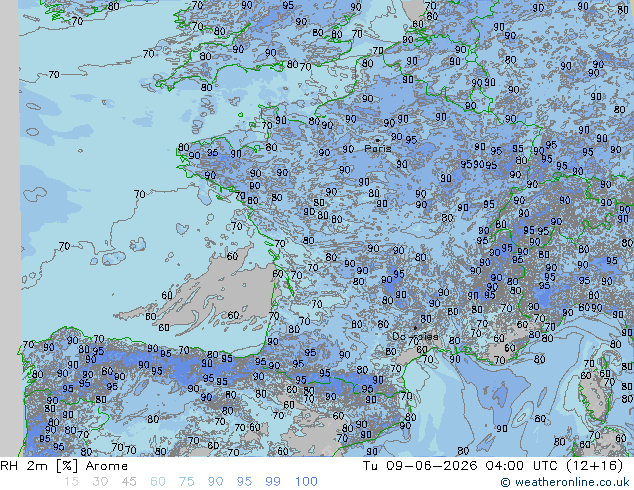Pick the 45 legend value

pos(129,482)
